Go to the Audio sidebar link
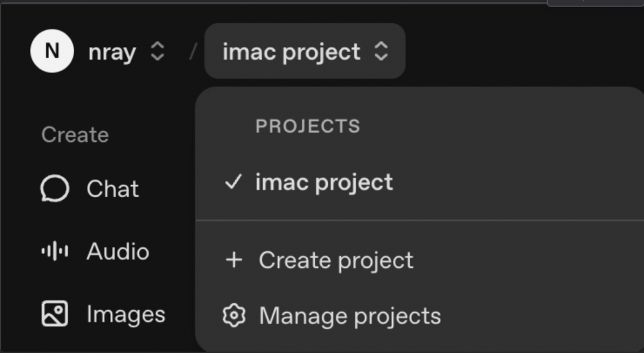This screenshot has height=353, width=644. (118, 251)
